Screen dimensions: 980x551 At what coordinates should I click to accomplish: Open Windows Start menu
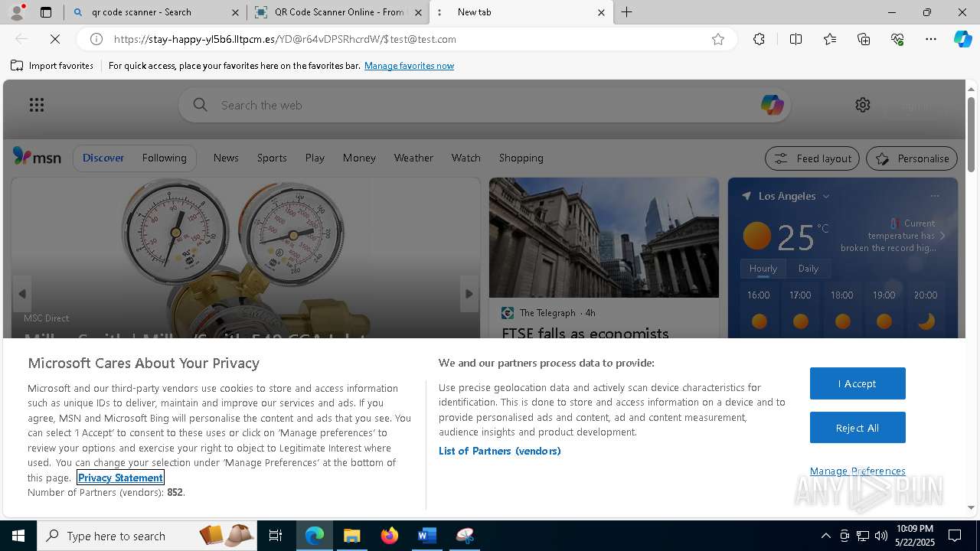[18, 536]
